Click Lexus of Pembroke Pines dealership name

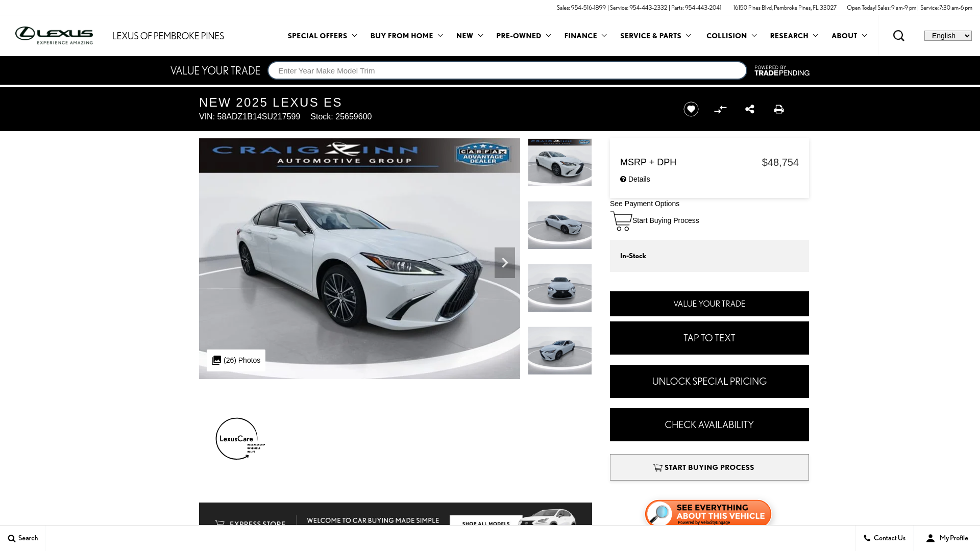(168, 36)
